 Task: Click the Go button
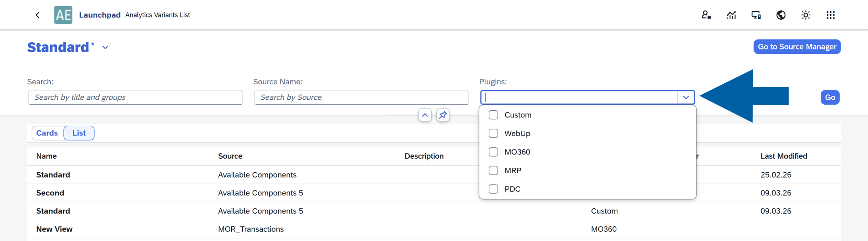[830, 97]
